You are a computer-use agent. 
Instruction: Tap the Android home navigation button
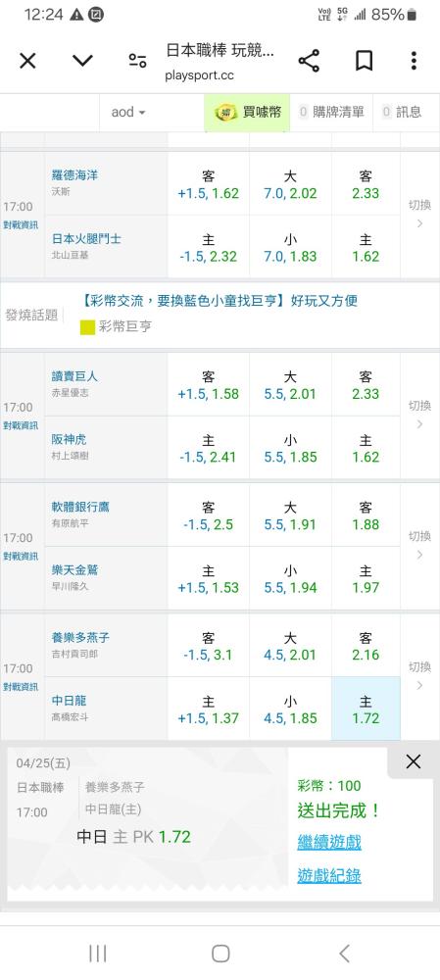point(220,954)
